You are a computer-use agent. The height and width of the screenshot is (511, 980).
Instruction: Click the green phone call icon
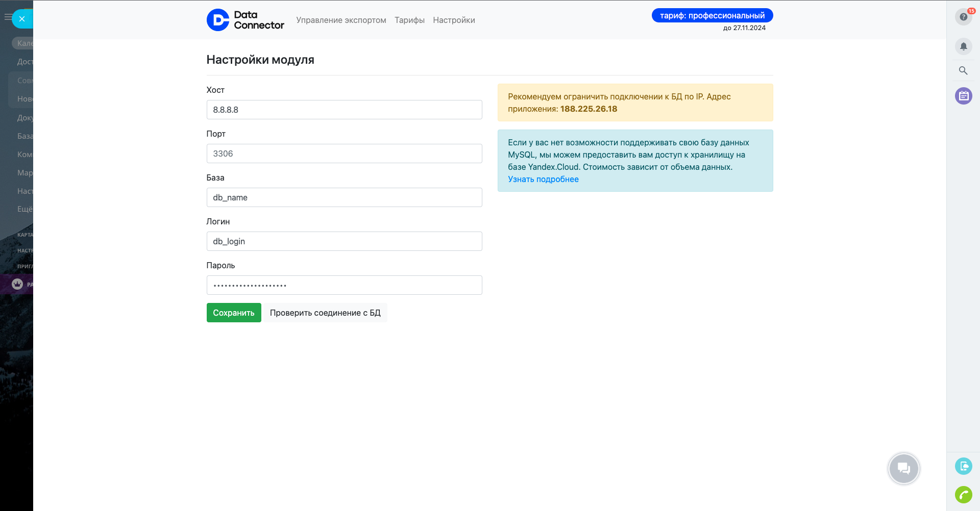coord(963,494)
